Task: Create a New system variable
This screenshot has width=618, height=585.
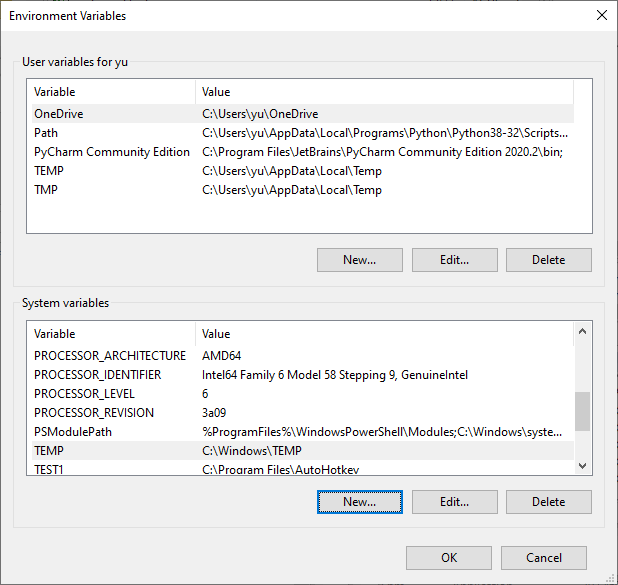Action: (x=360, y=502)
